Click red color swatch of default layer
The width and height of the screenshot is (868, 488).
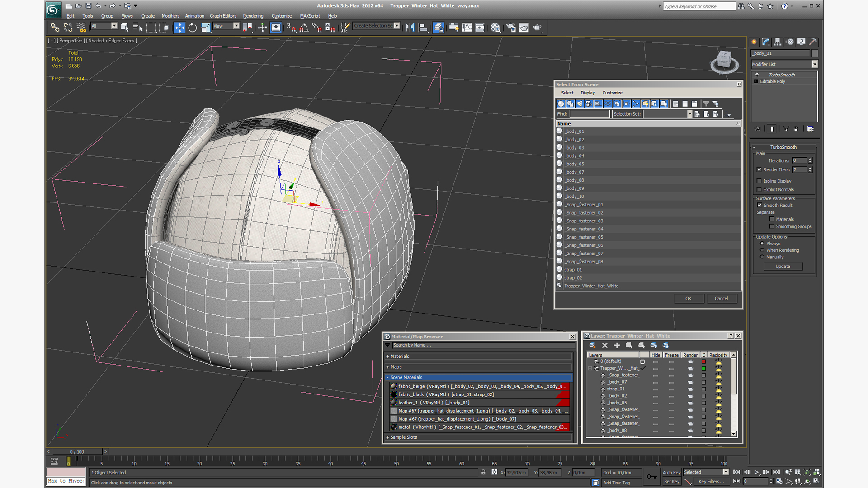tap(703, 361)
